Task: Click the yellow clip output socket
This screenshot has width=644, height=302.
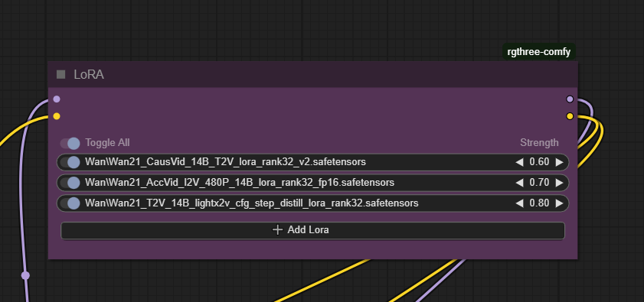Action: [x=570, y=116]
